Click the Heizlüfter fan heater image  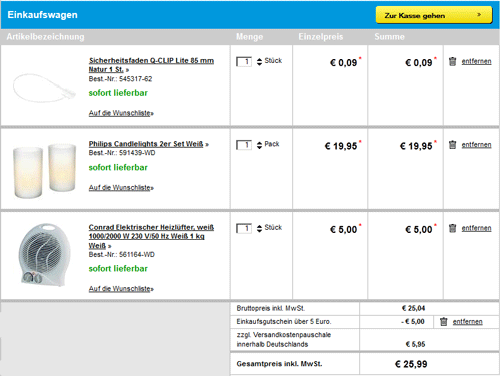(44, 255)
